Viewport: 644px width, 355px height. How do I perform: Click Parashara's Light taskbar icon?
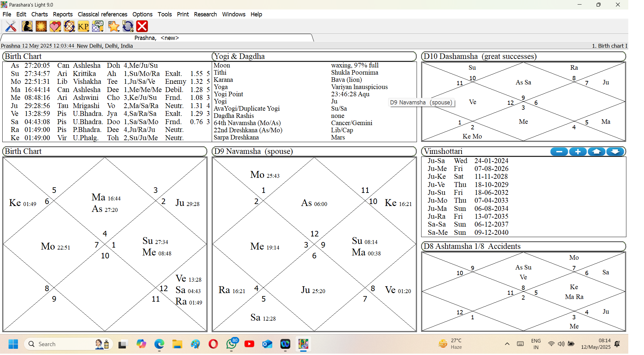pos(303,344)
